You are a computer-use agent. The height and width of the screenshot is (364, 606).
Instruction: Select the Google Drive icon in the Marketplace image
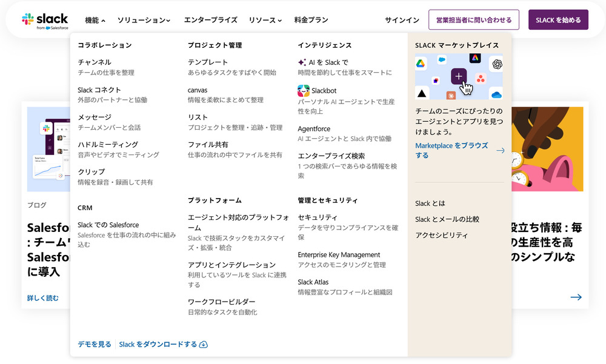point(420,64)
